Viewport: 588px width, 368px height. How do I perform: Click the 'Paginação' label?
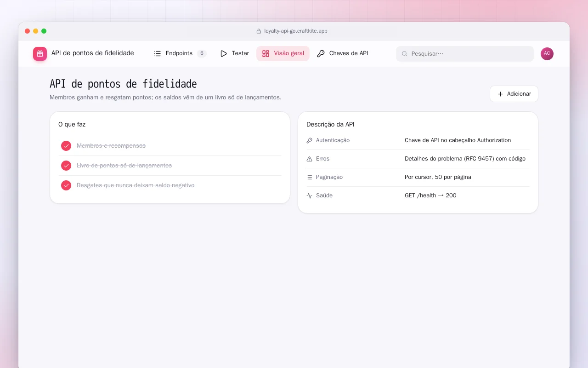tap(329, 177)
